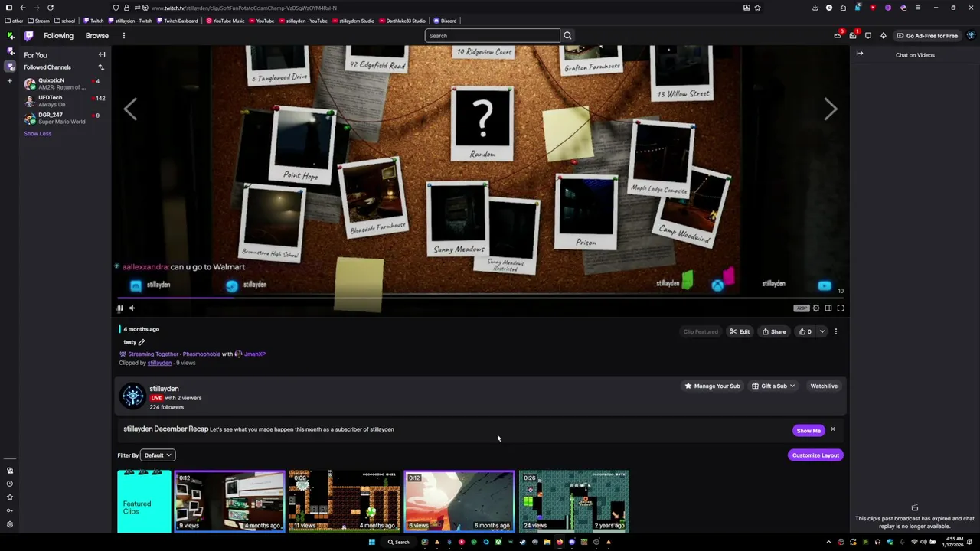Dismiss the December Recap banner
The image size is (980, 551).
(x=833, y=429)
